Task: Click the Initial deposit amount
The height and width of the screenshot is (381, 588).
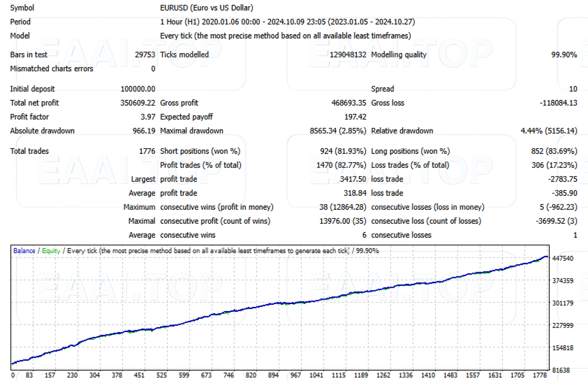Action: click(x=137, y=89)
